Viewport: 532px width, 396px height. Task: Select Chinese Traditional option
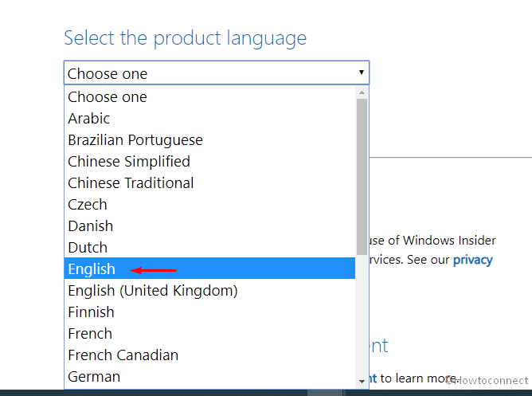209,183
